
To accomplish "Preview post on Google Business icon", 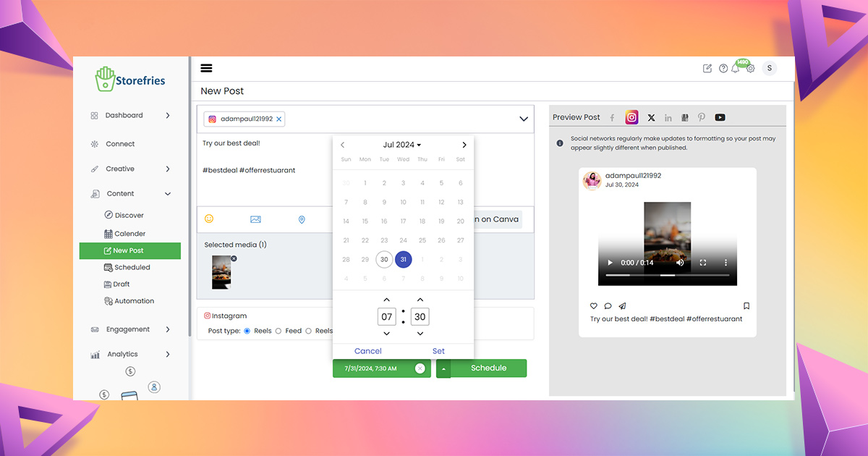I will pos(684,117).
